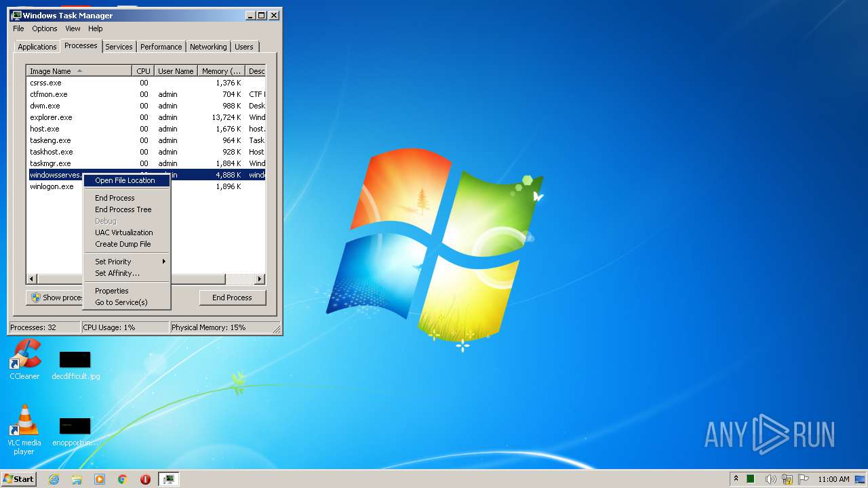Select taskmgr.exe process row
This screenshot has width=868, height=488.
tap(146, 163)
